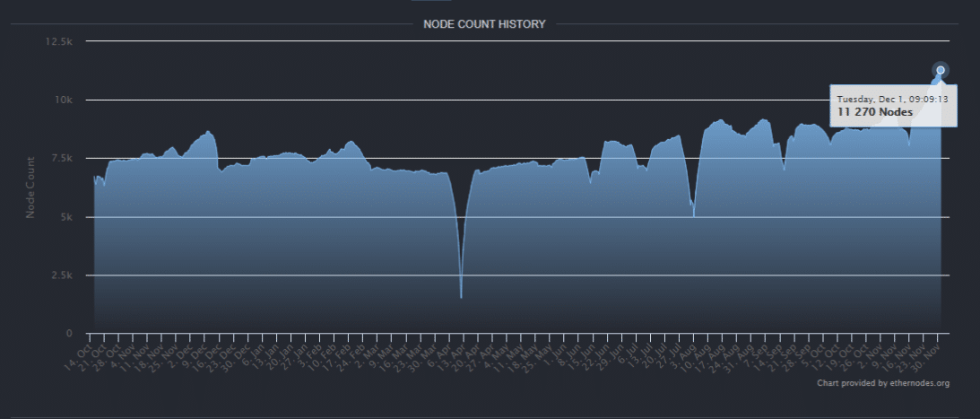The image size is (980, 419).
Task: Open the ethernodes.org chart credit link
Action: 882,383
